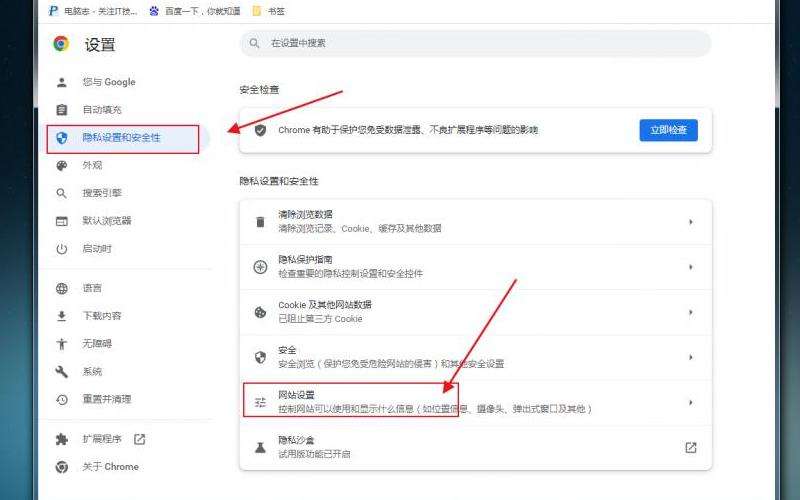
Task: Click the 隐私沙盒 row title
Action: pos(296,440)
